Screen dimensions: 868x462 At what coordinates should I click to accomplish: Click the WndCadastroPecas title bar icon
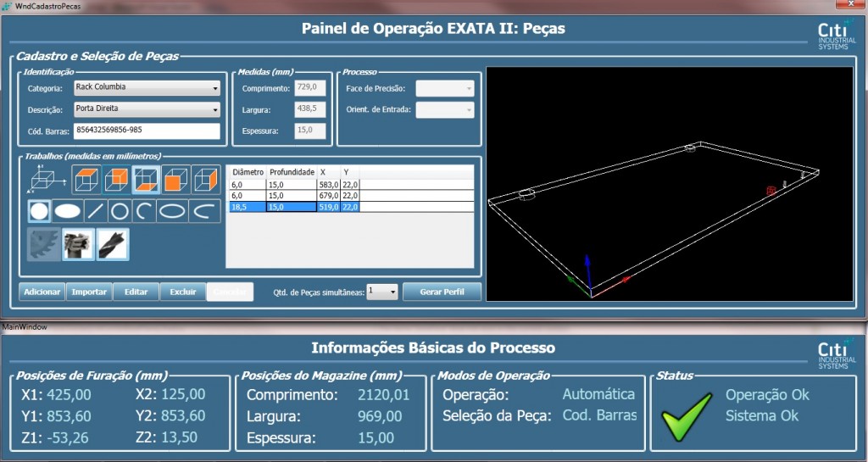(x=7, y=6)
